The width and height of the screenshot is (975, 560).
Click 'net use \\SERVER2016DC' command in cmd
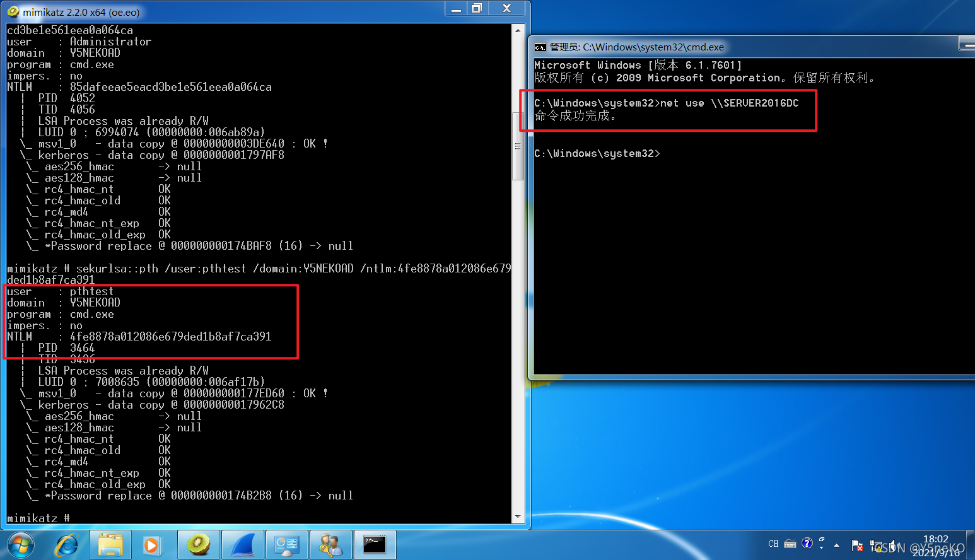[x=729, y=103]
